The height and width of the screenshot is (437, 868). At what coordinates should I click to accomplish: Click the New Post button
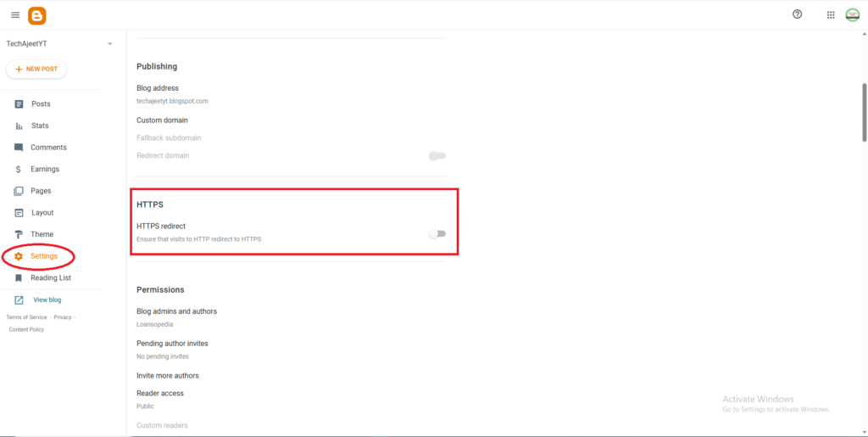36,69
